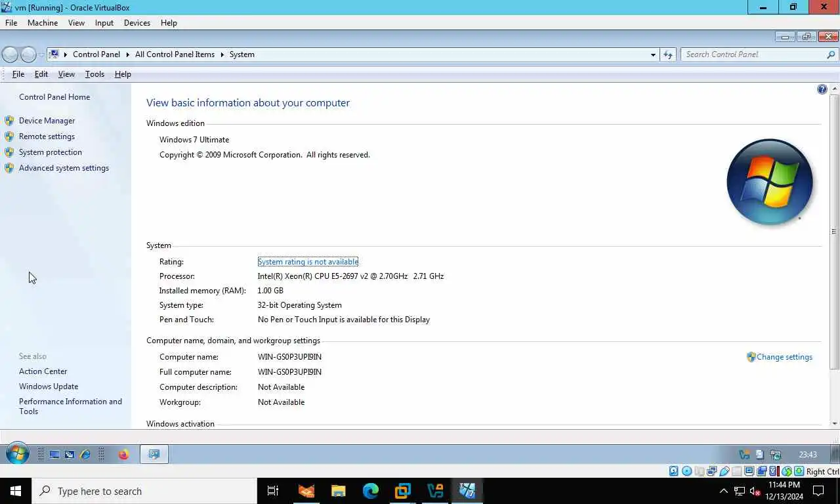Open Control Panel Home link

click(54, 97)
